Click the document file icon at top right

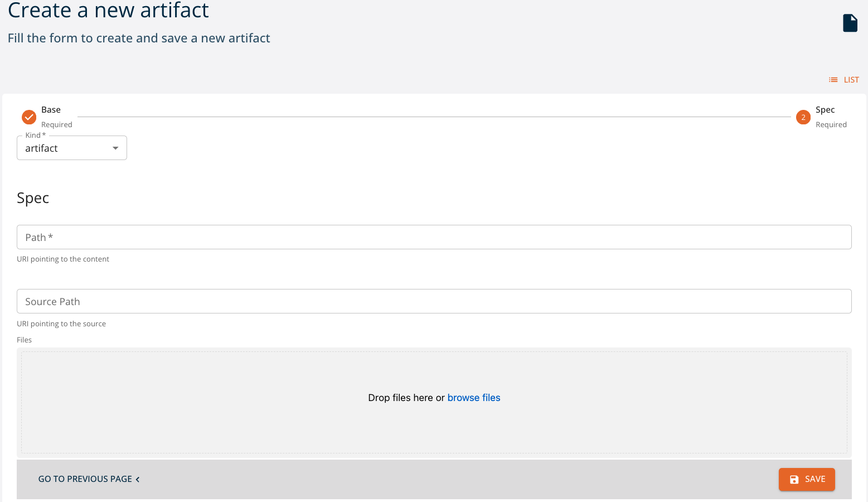pos(850,23)
